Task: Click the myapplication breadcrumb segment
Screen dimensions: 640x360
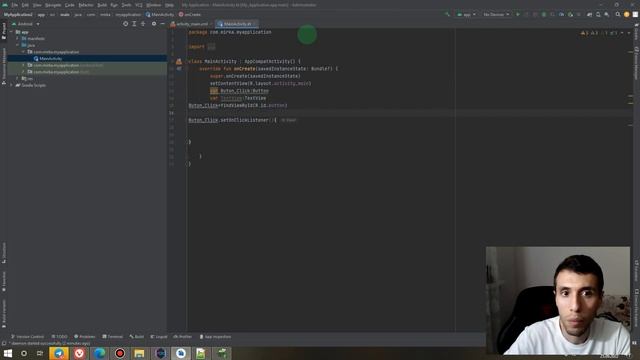Action: pos(128,14)
